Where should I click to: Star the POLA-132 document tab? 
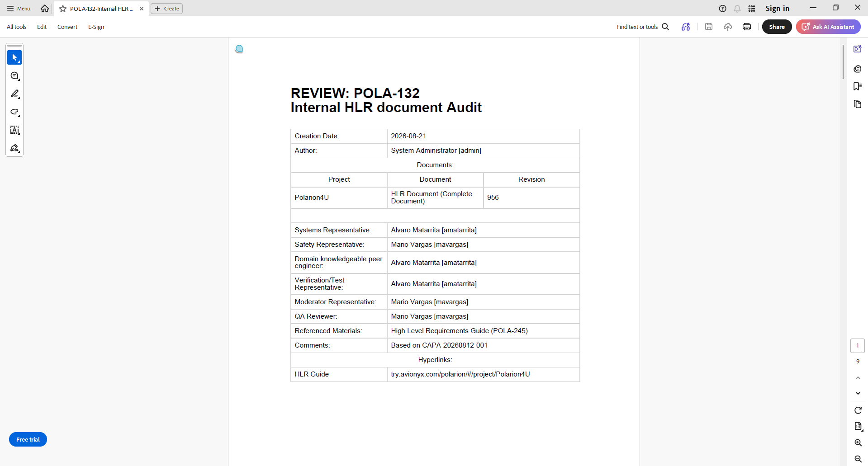[x=63, y=9]
